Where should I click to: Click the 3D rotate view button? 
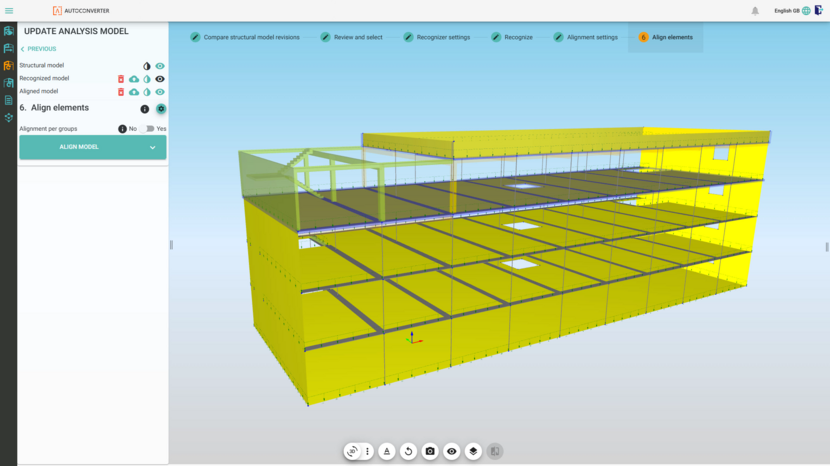(352, 452)
